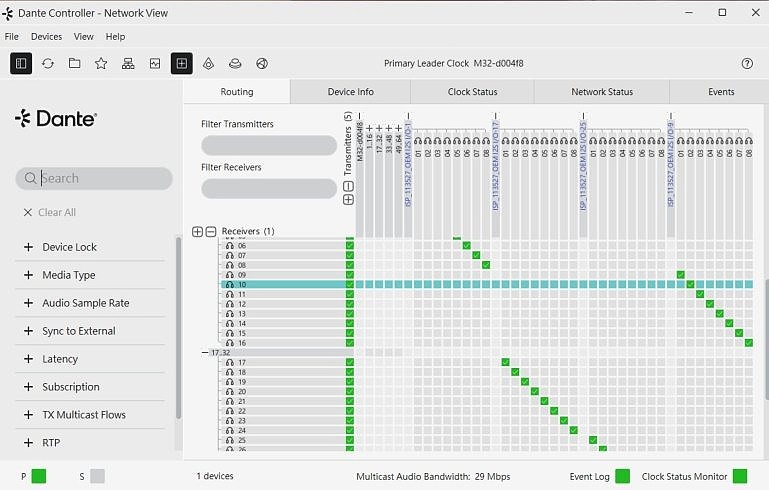Click the Clear All filters button
769x490 pixels.
pyautogui.click(x=50, y=212)
